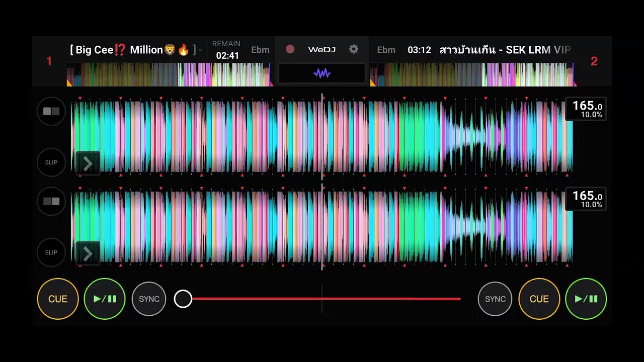Toggle deck 2 time 03:12 display
The height and width of the screenshot is (362, 644).
[x=419, y=50]
